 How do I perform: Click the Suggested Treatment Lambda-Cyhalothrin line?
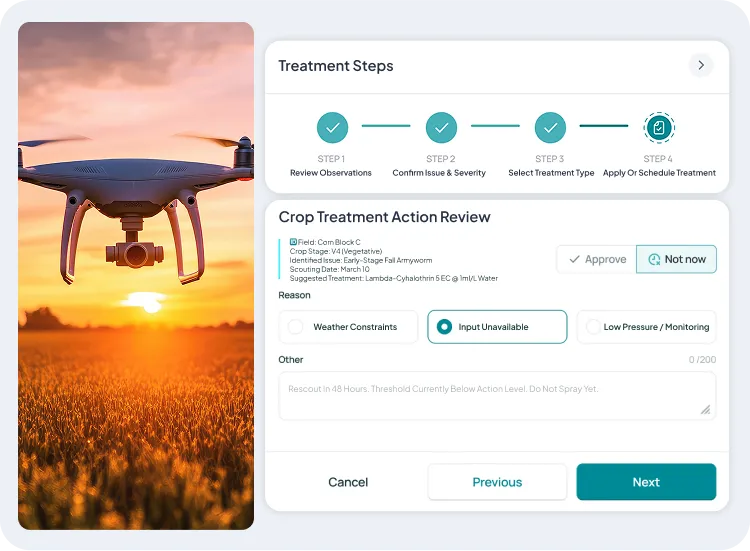pos(394,278)
